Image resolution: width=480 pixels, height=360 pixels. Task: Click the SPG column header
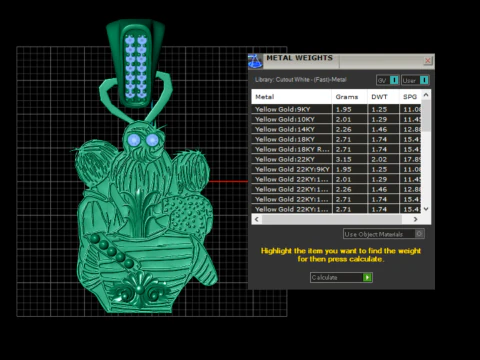[410, 97]
